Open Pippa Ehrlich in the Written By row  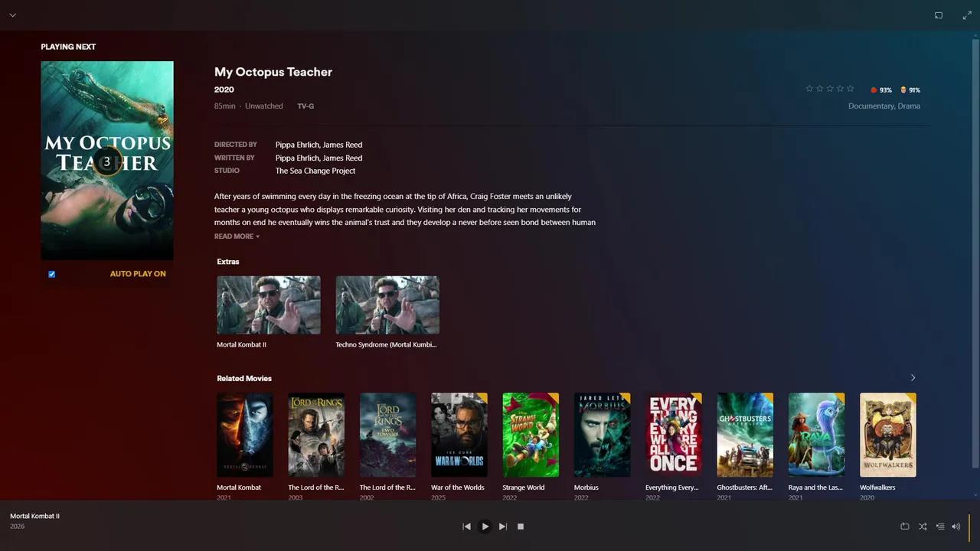click(297, 158)
